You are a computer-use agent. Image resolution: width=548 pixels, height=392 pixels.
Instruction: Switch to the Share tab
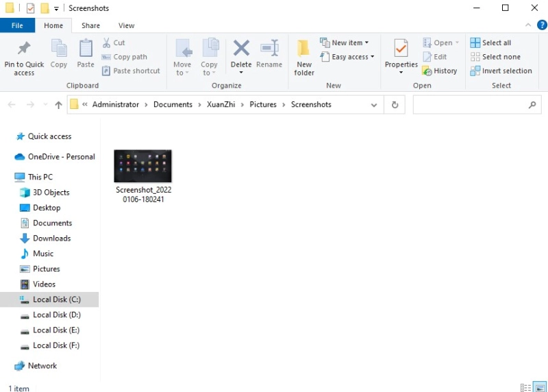click(91, 25)
